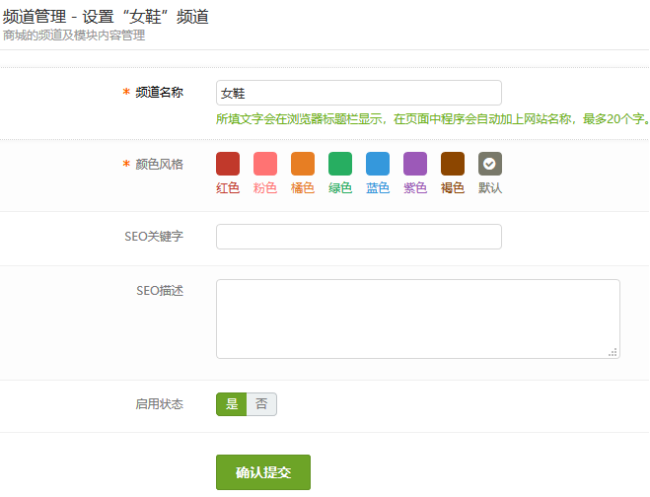Screen dimensions: 650x497
Task: Choose the pink (粉色) color style
Action: [x=265, y=164]
